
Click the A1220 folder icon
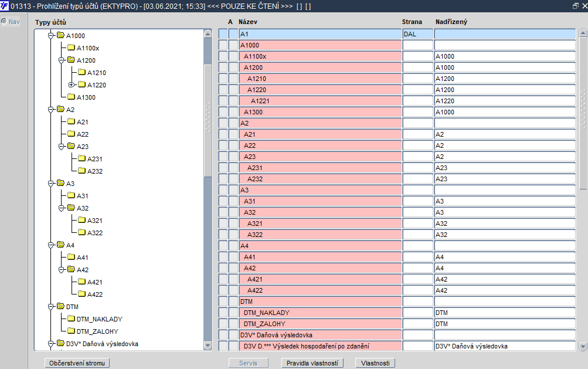[x=81, y=84]
